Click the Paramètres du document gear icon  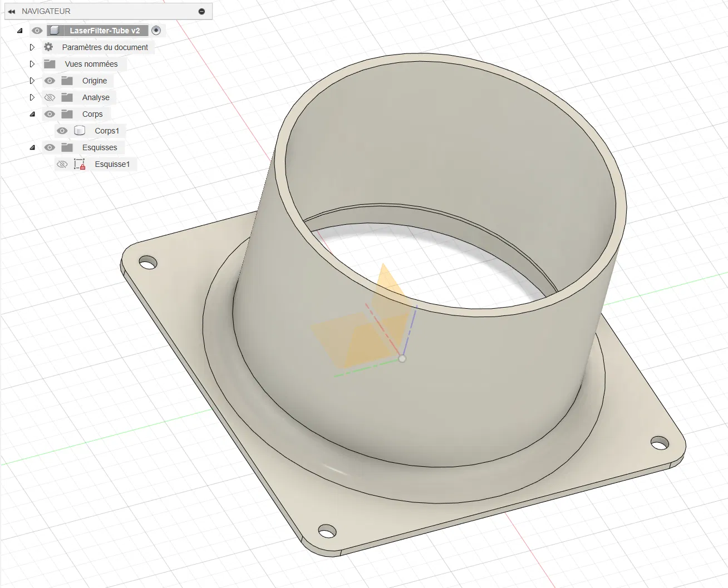pyautogui.click(x=49, y=47)
